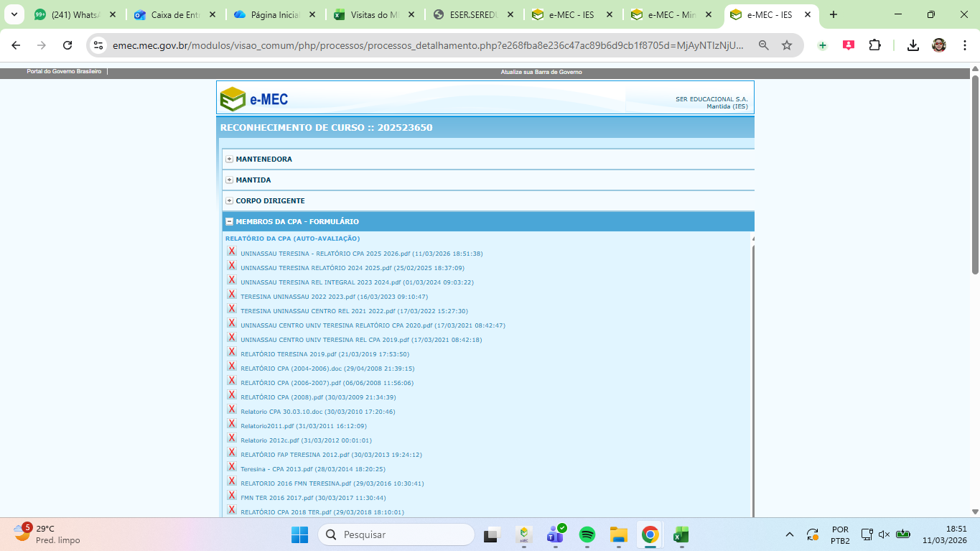Remove TERESINA UNINASSAU 2022 2023.pdf with X icon
Viewport: 980px width, 551px height.
(232, 295)
